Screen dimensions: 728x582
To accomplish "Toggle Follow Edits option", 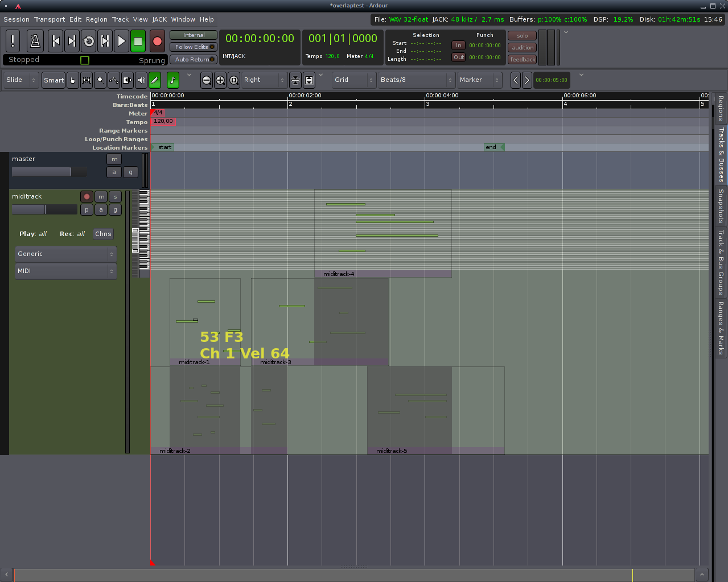I will point(193,47).
